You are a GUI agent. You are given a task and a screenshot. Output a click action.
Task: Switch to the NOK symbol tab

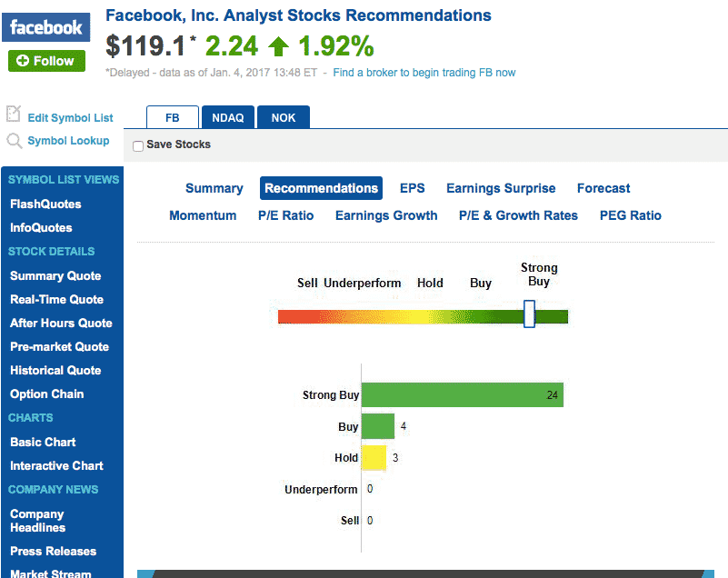pyautogui.click(x=284, y=118)
